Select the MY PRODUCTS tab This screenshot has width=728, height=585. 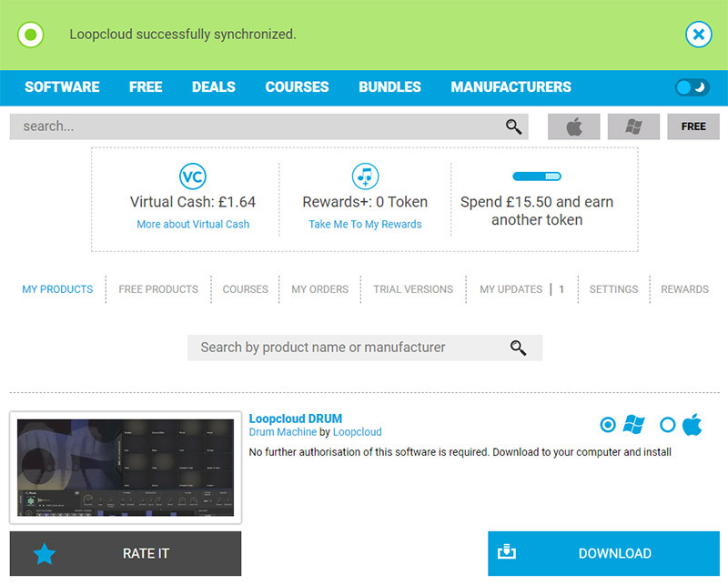pos(57,289)
